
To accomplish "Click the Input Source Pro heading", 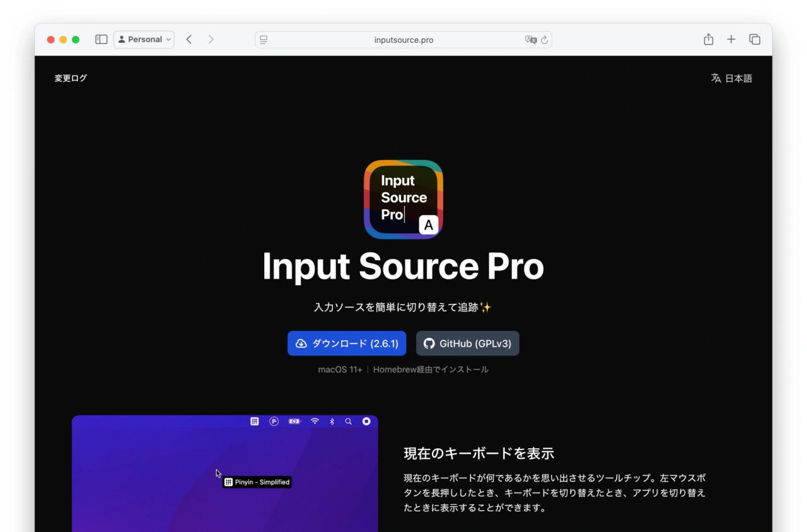I will (403, 267).
